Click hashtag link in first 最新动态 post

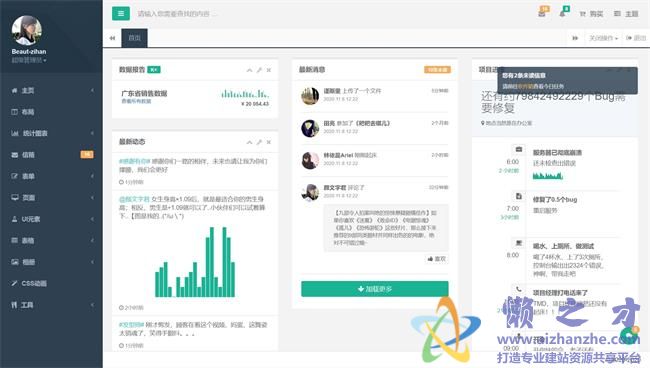[x=134, y=161]
